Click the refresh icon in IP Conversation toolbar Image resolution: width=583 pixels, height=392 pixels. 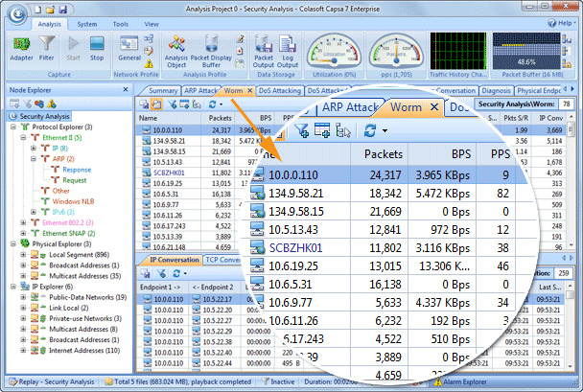(176, 273)
